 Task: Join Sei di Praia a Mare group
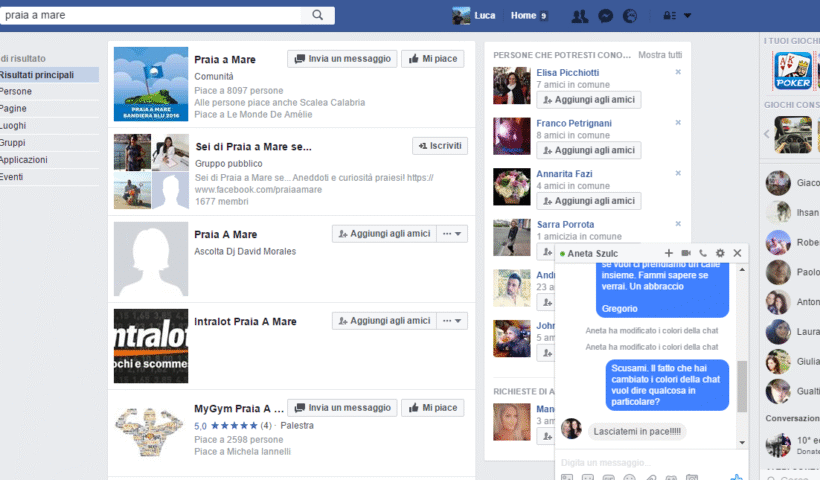coord(439,146)
